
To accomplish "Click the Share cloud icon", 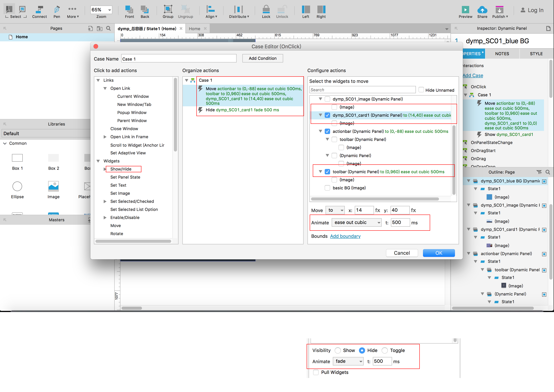I will (x=482, y=10).
